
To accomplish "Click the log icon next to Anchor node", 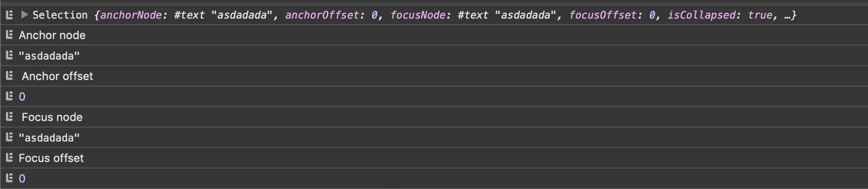I will pyautogui.click(x=9, y=35).
